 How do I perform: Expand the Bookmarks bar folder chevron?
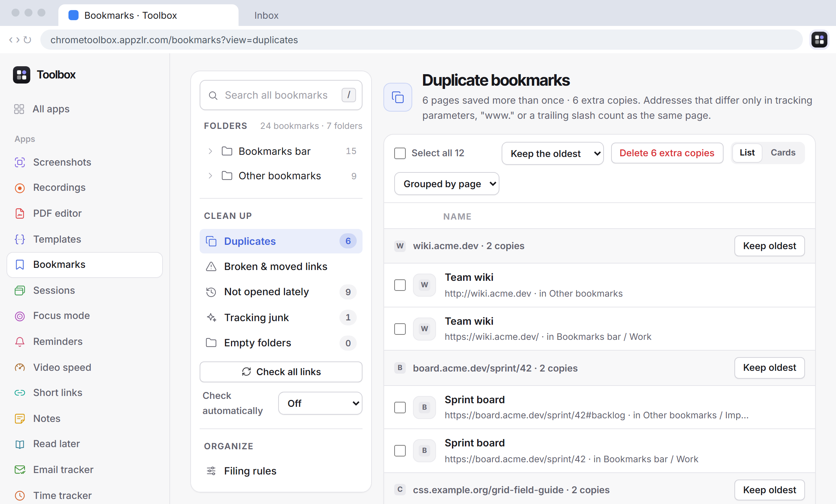pos(210,151)
